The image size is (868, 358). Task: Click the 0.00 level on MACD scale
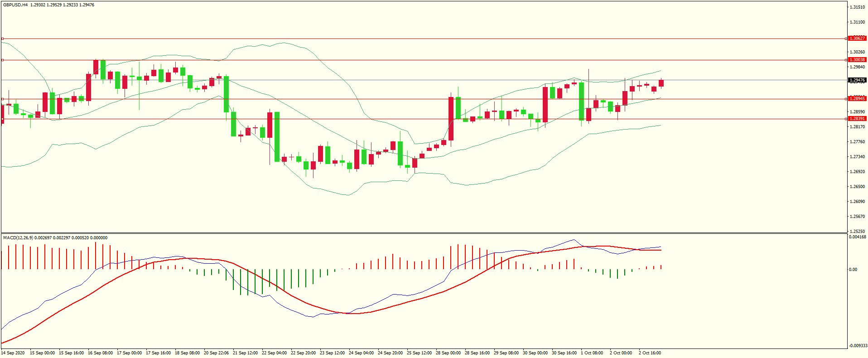853,270
